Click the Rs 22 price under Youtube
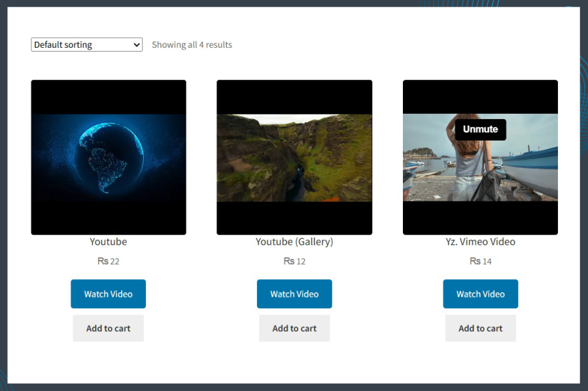The height and width of the screenshot is (391, 588). pos(108,260)
